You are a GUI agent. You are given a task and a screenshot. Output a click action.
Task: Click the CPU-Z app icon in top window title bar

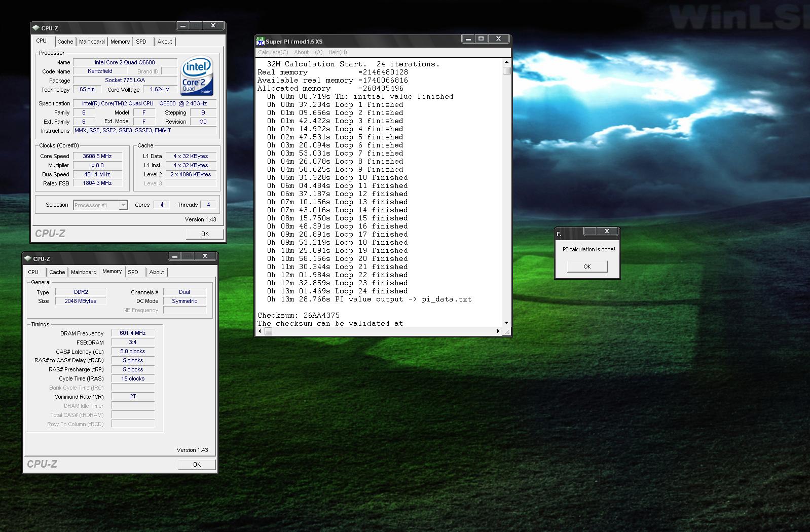pos(35,28)
